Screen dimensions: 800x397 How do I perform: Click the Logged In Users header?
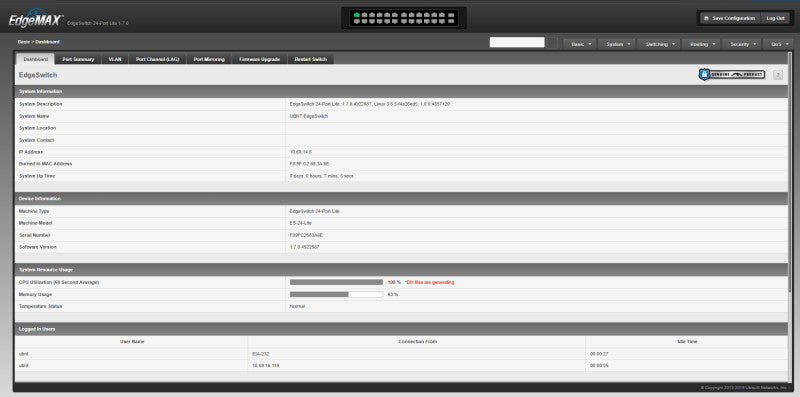401,329
